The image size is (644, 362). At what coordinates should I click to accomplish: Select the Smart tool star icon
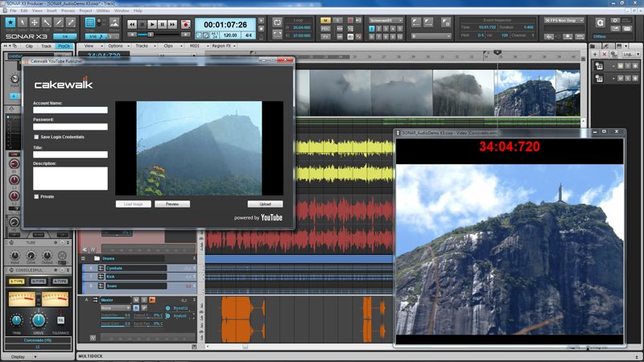(10, 23)
